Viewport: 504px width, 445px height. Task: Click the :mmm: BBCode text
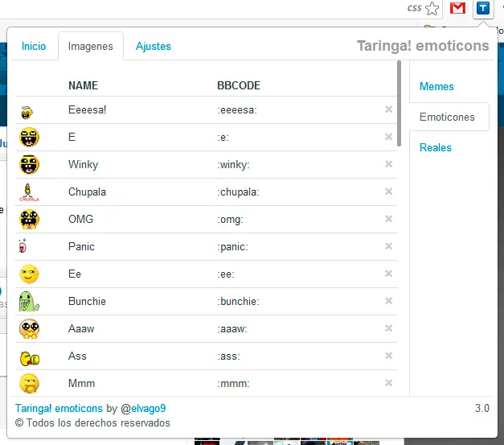(x=233, y=384)
